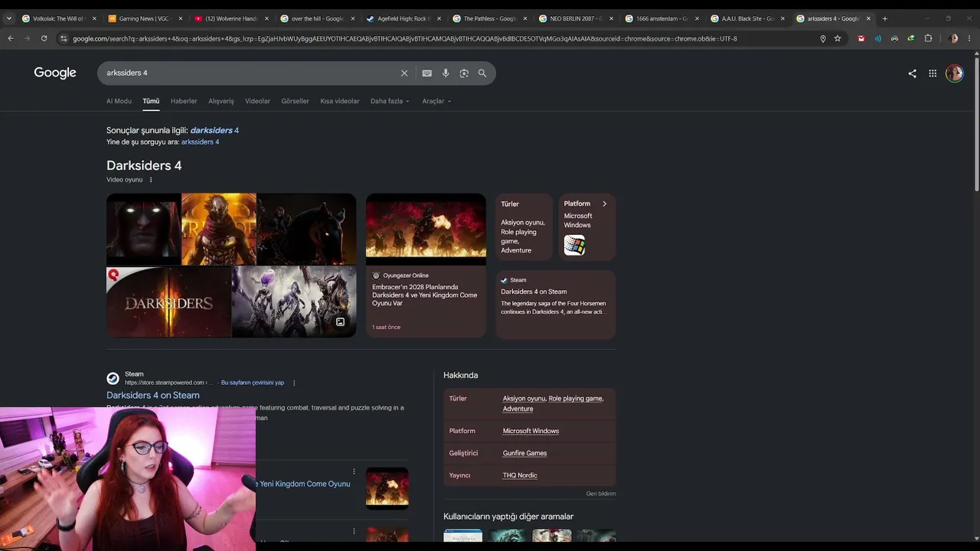Submit search with the magnifier icon

click(x=482, y=73)
